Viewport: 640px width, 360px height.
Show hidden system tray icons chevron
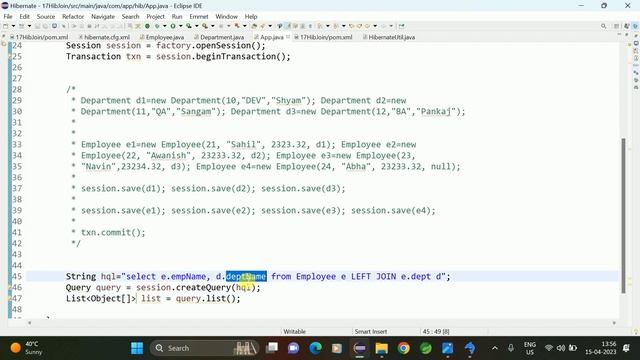[x=495, y=348]
